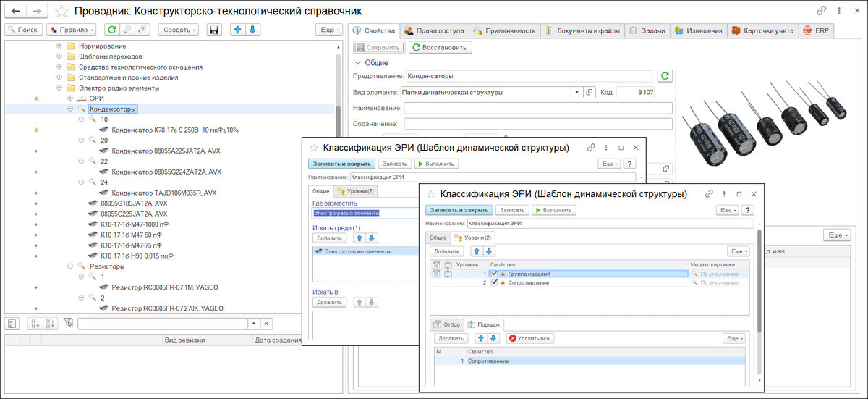Open the Создать dropdown
This screenshot has width=868, height=399.
(x=178, y=30)
